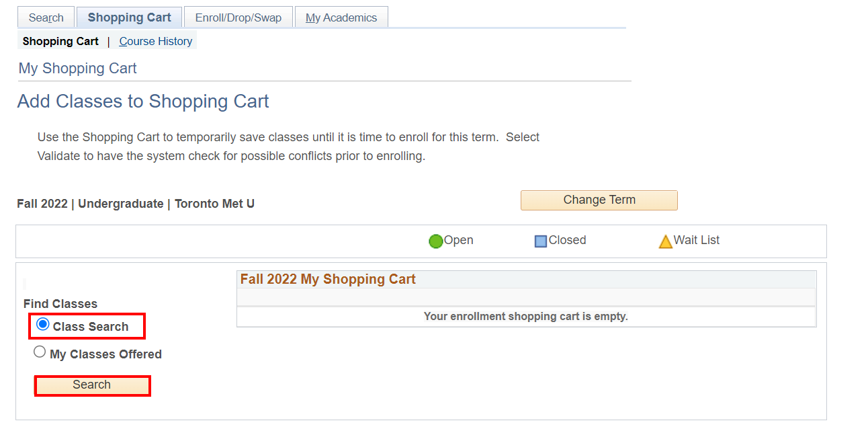The height and width of the screenshot is (431, 868).
Task: Open the Search tab
Action: click(46, 17)
